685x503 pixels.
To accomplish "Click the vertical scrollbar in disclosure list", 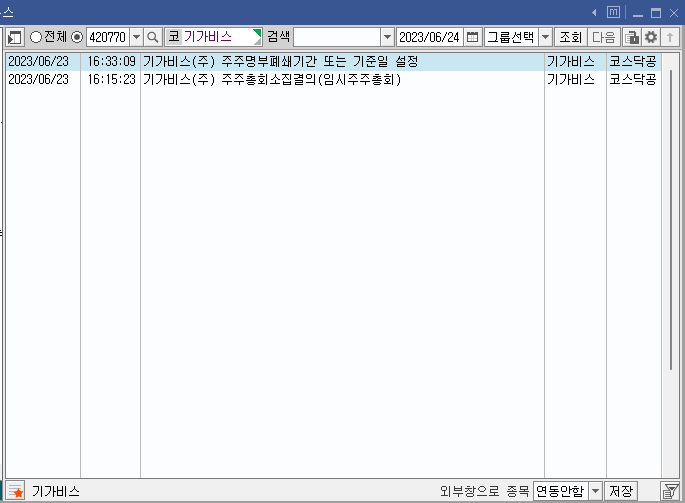I will pyautogui.click(x=670, y=219).
